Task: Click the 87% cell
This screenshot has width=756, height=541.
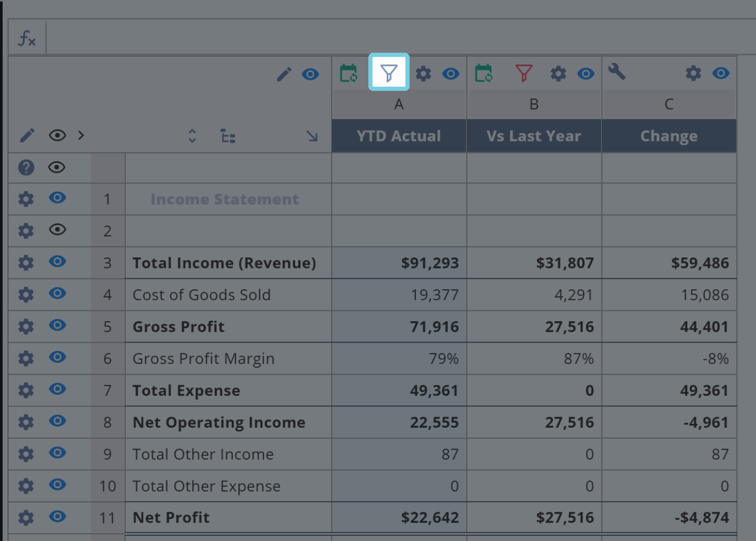Action: 534,358
